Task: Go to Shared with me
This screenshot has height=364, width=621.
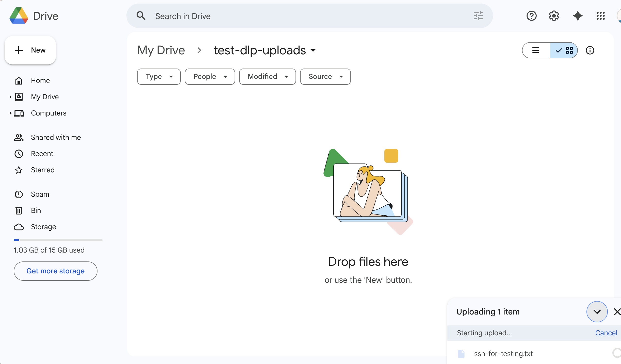Action: [x=56, y=137]
